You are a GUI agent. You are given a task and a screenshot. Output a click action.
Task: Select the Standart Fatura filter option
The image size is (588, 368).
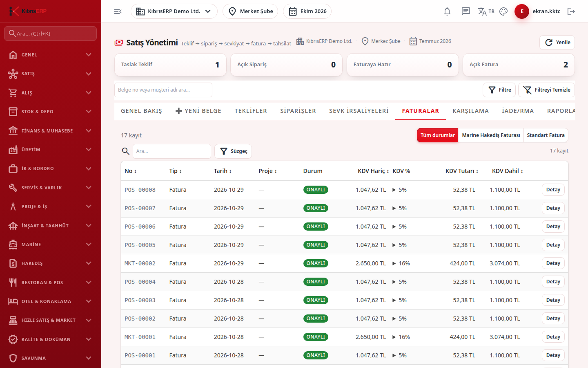pyautogui.click(x=546, y=135)
